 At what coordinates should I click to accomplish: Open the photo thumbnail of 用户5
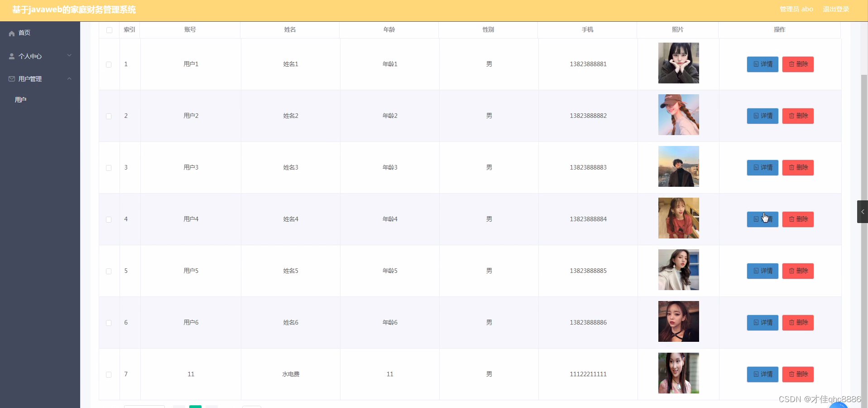pos(678,270)
